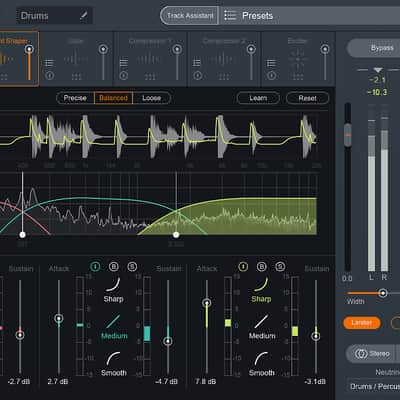Click the mid band Attack slider handle
This screenshot has height=400, width=400.
[59, 318]
